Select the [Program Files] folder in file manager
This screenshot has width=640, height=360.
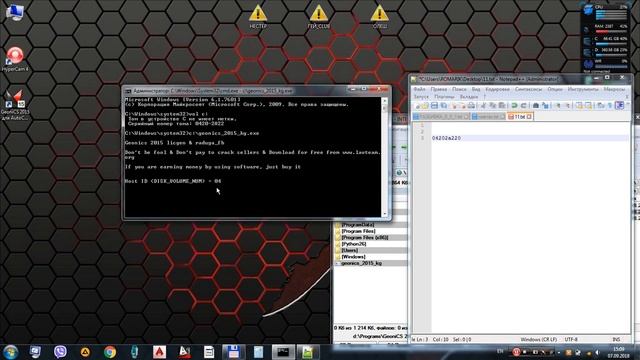358,231
